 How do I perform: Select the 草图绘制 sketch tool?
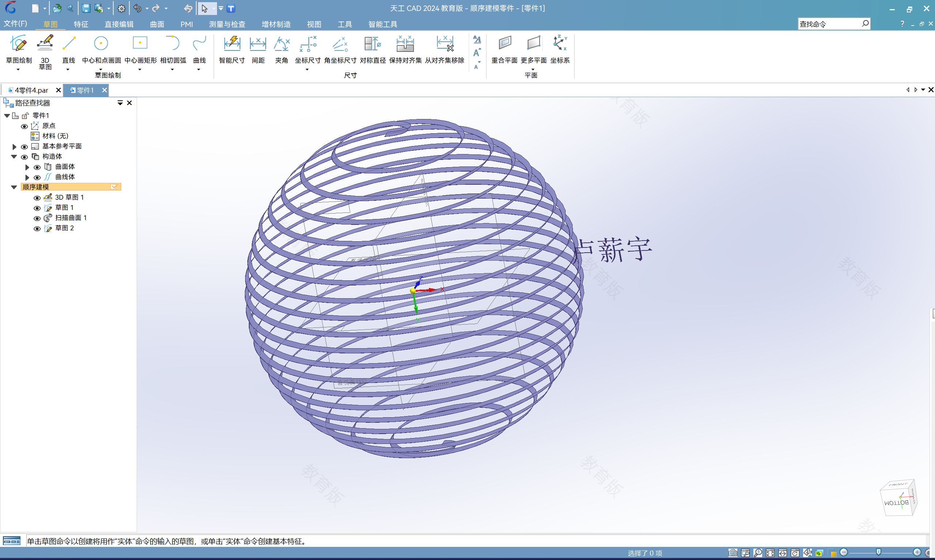click(19, 49)
